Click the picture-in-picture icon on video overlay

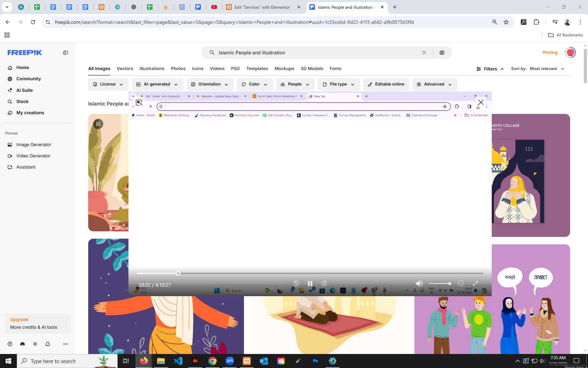coord(139,103)
